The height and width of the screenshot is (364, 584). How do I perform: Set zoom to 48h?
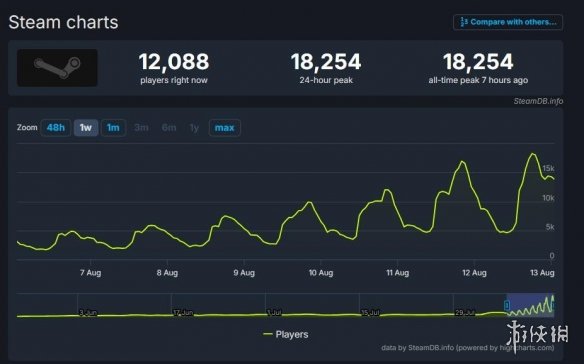55,128
